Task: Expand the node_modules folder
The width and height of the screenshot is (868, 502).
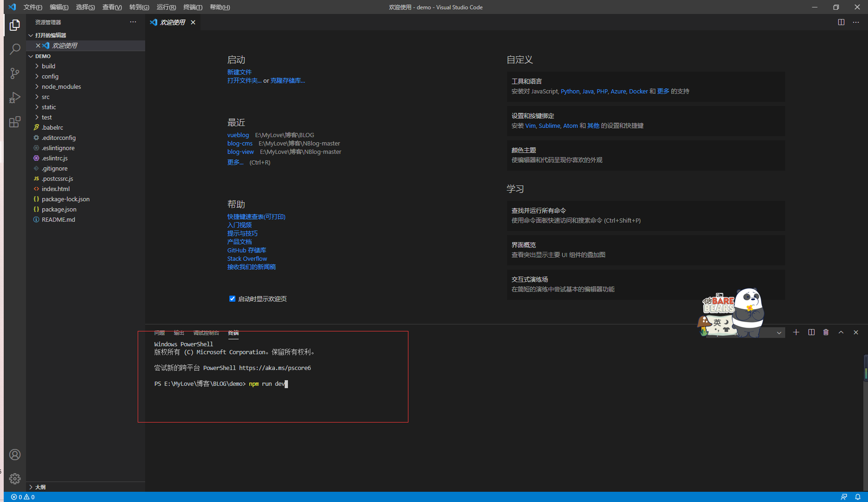Action: tap(86, 86)
